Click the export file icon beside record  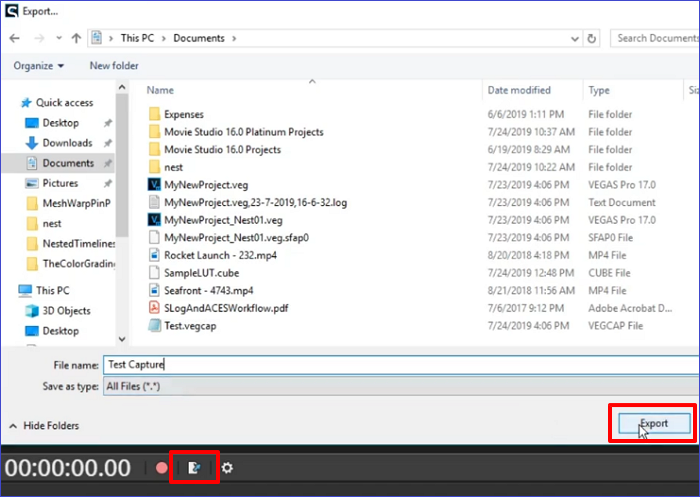[195, 467]
